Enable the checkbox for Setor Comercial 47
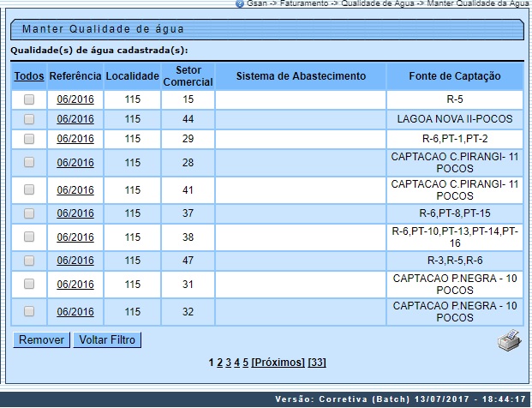The height and width of the screenshot is (408, 532). tap(29, 260)
